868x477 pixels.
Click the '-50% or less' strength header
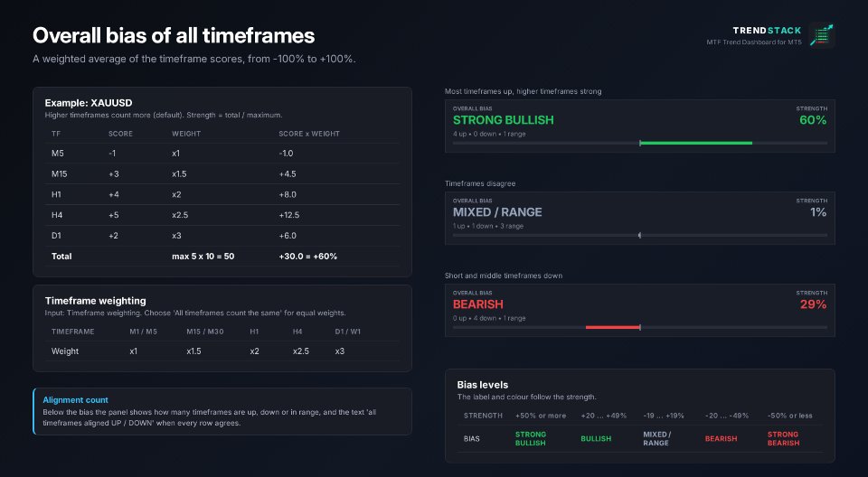[x=790, y=416]
